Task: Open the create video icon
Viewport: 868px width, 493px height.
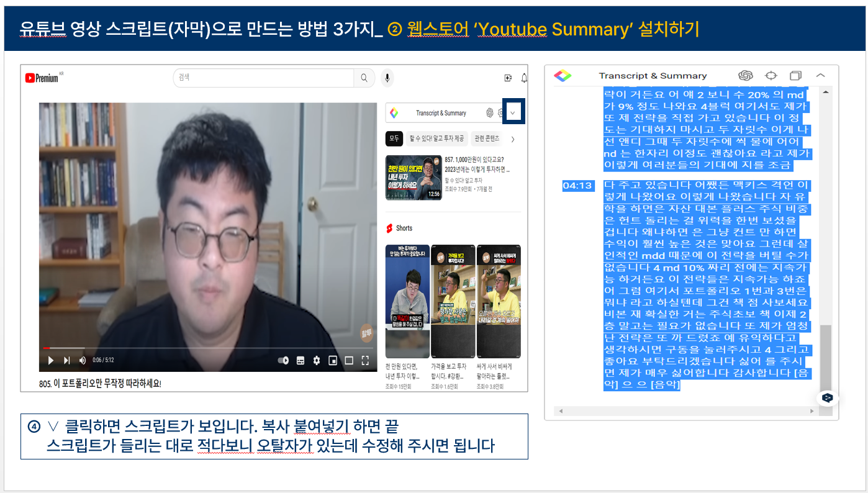Action: 508,78
